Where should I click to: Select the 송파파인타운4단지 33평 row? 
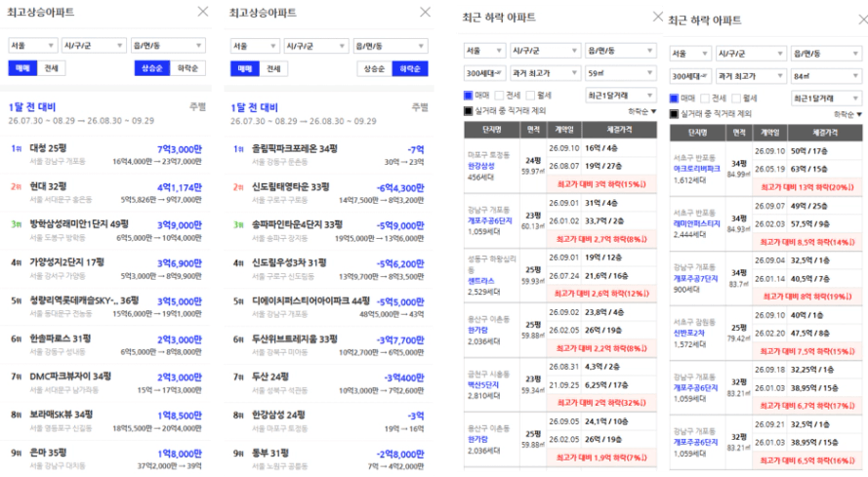(329, 231)
